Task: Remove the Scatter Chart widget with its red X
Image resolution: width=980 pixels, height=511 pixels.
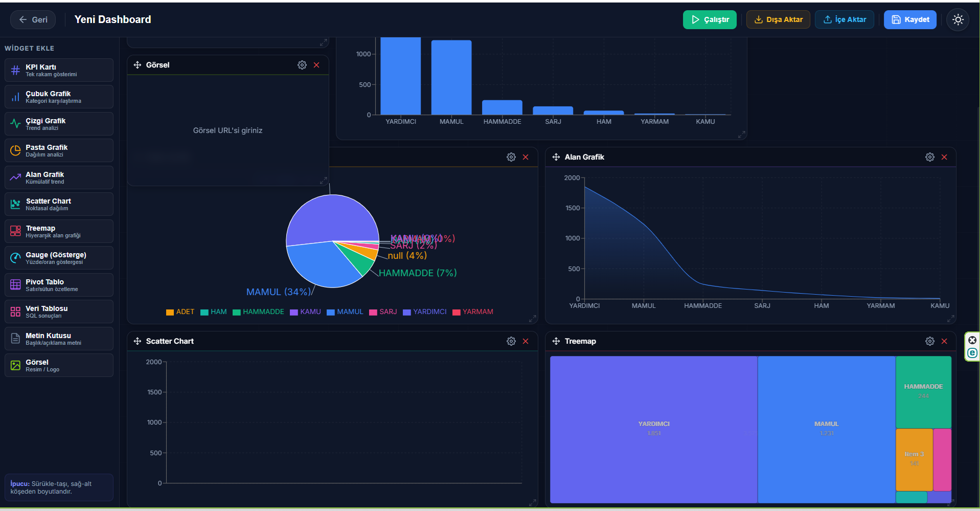Action: coord(526,341)
